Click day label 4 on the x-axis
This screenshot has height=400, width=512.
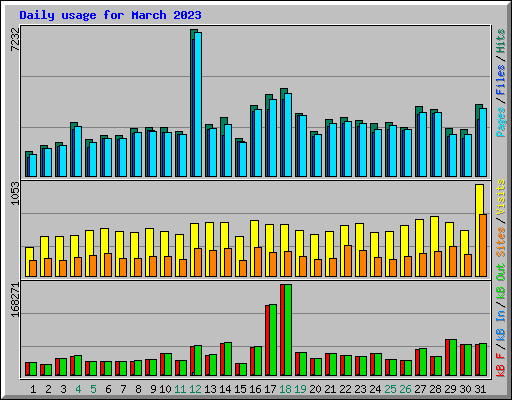tap(78, 389)
